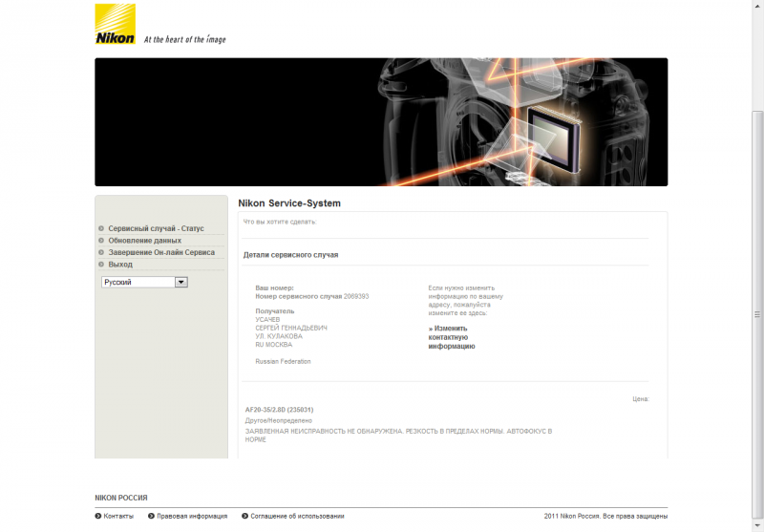Click bullet icon beside Сервисный случай - Статус
The image size is (764, 532).
(x=101, y=228)
